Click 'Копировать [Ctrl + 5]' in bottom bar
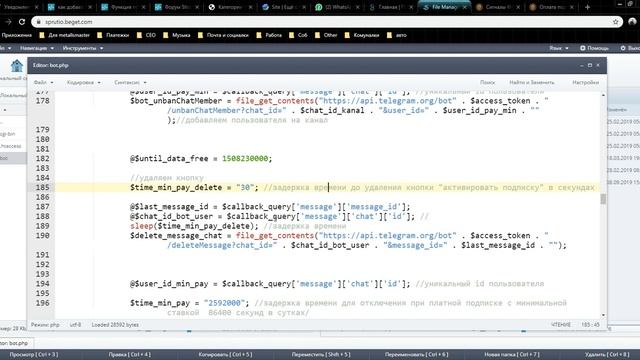 (x=225, y=355)
